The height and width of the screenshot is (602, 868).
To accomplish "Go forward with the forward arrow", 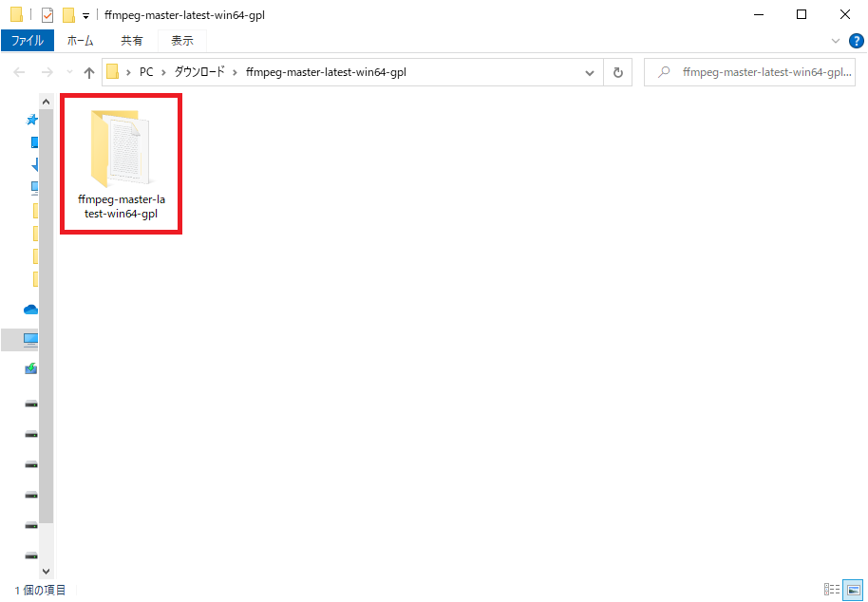I will point(47,72).
